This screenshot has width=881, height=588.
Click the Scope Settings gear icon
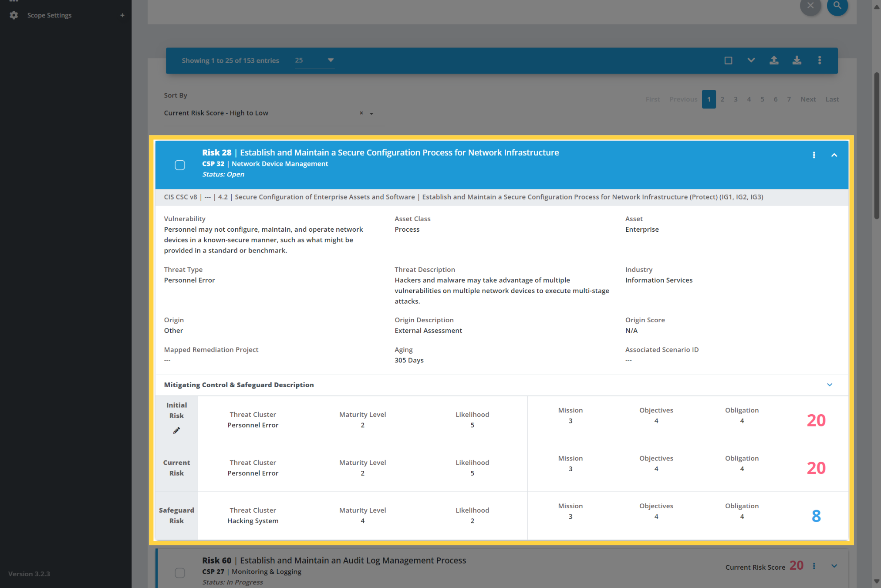tap(14, 15)
